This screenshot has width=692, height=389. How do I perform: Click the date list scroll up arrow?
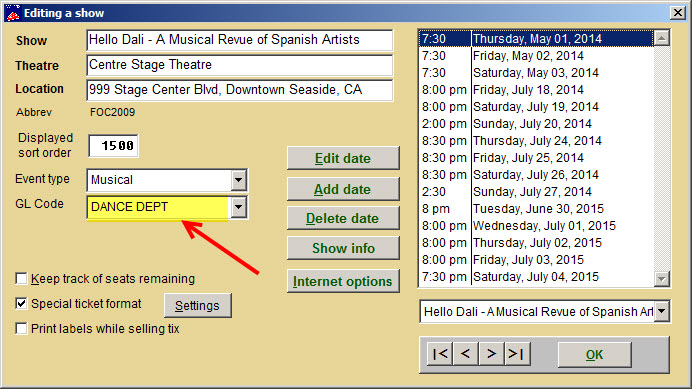tap(661, 38)
